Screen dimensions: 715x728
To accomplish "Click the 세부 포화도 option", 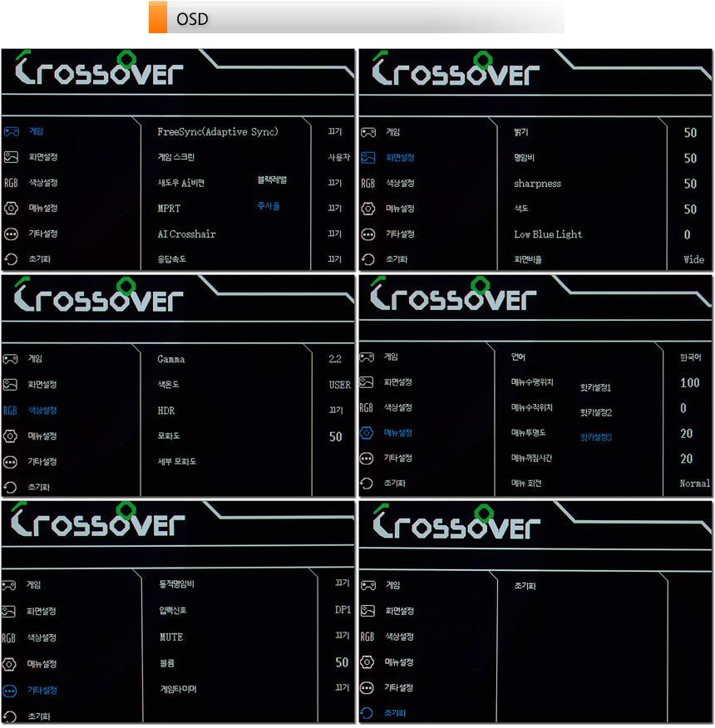I will pos(177,462).
